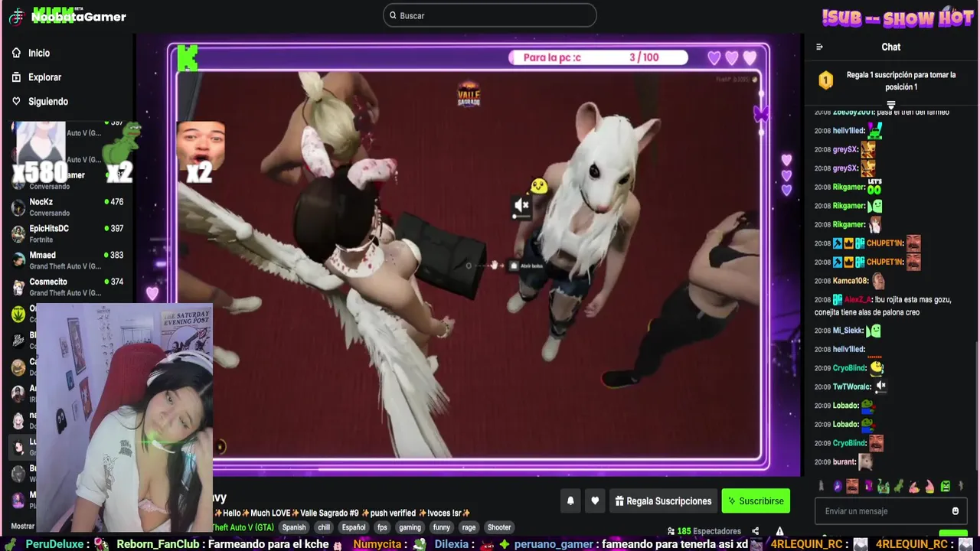Click the green send button below chat input
Image resolution: width=980 pixels, height=551 pixels.
[953, 533]
